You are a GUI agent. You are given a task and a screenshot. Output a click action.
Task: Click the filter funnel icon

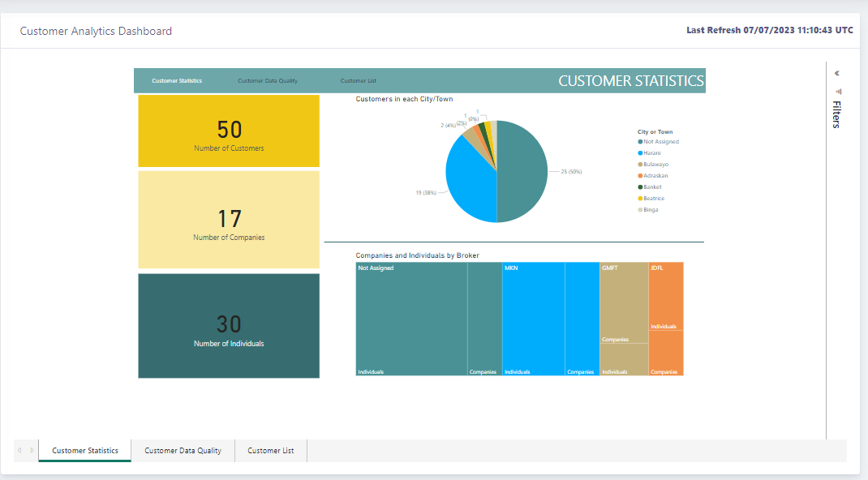click(839, 92)
